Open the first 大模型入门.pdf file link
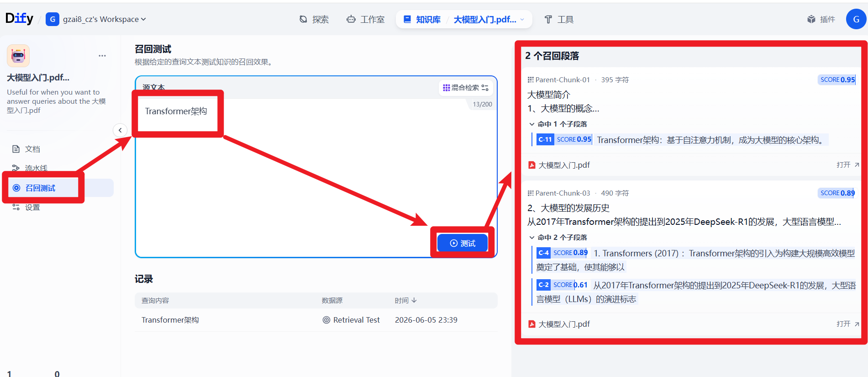This screenshot has height=377, width=868. [564, 165]
